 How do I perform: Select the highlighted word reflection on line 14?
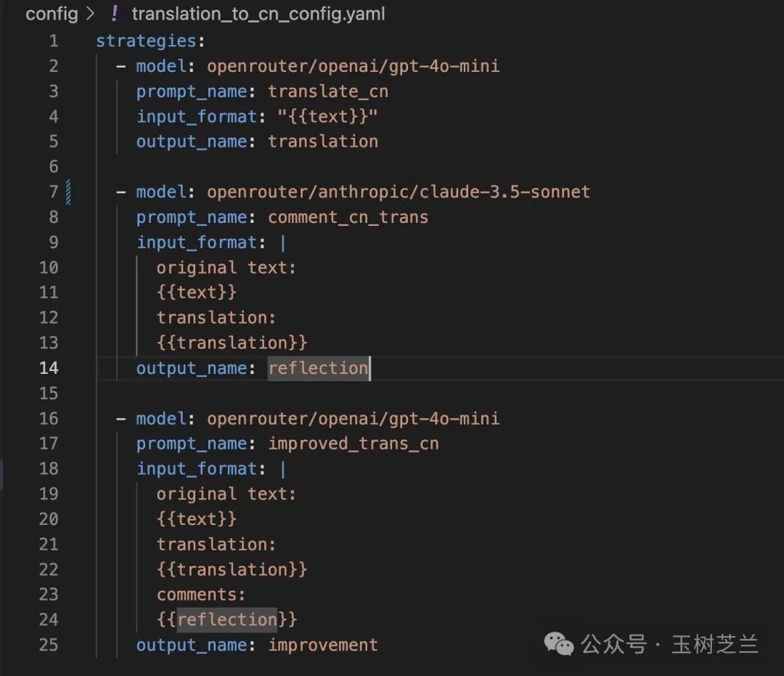tap(317, 368)
